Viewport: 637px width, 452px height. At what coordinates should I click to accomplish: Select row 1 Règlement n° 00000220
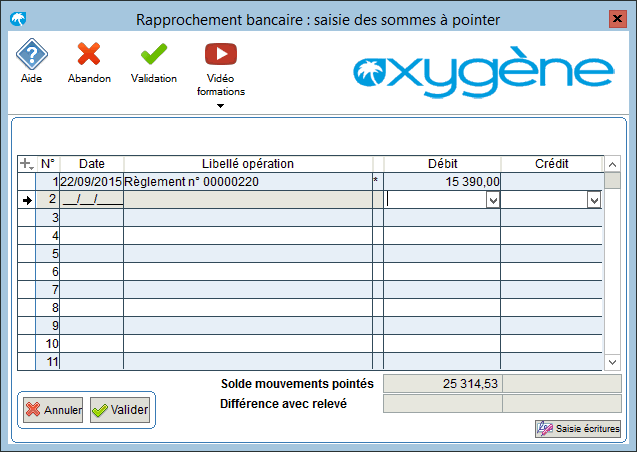pos(248,182)
